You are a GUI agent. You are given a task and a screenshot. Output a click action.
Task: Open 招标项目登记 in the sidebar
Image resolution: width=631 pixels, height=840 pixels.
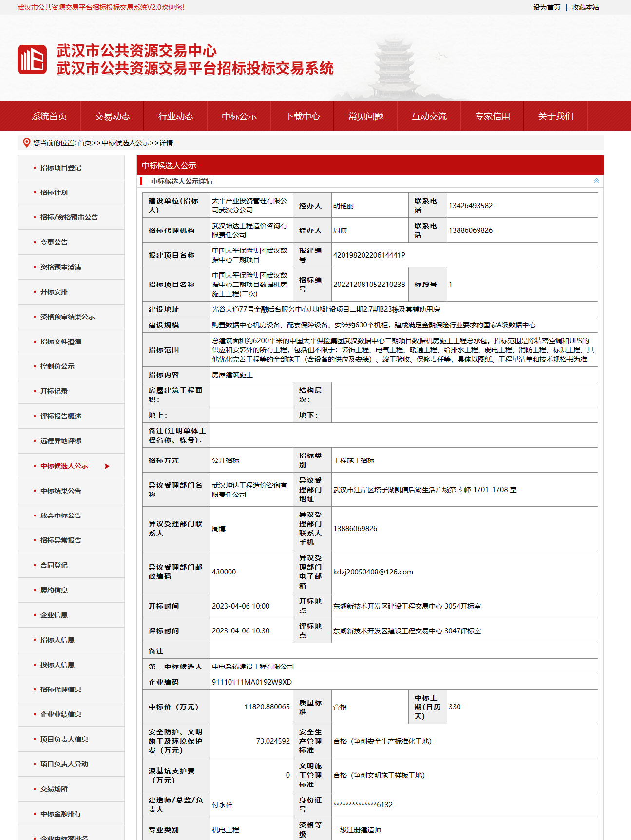coord(61,168)
